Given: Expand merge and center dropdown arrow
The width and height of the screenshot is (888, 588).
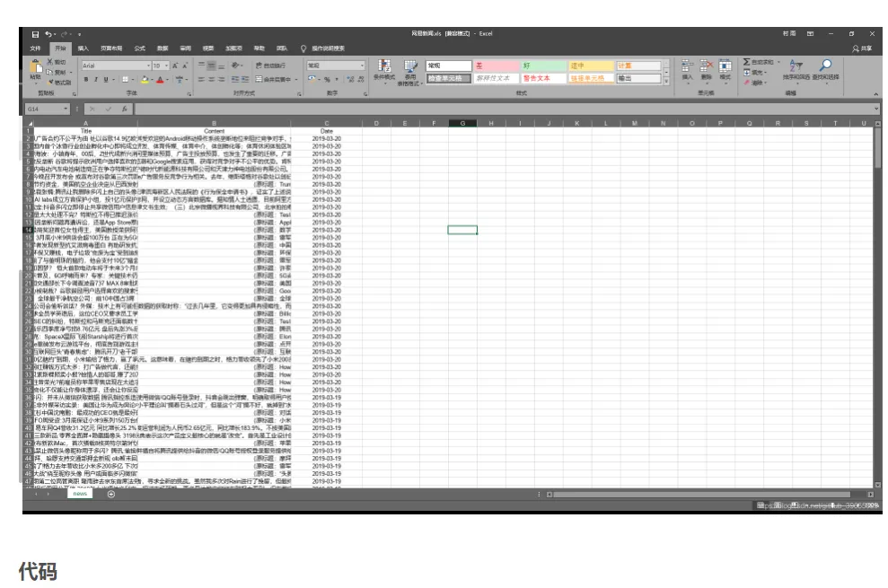Looking at the screenshot, I should click(295, 80).
